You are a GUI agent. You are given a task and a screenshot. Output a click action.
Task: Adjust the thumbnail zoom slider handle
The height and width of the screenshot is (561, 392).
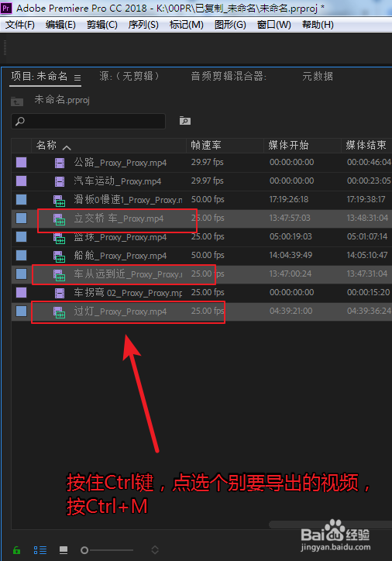click(x=84, y=550)
